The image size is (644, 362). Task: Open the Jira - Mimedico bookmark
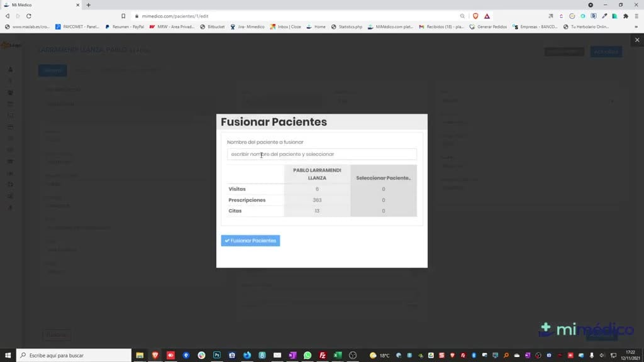247,26
